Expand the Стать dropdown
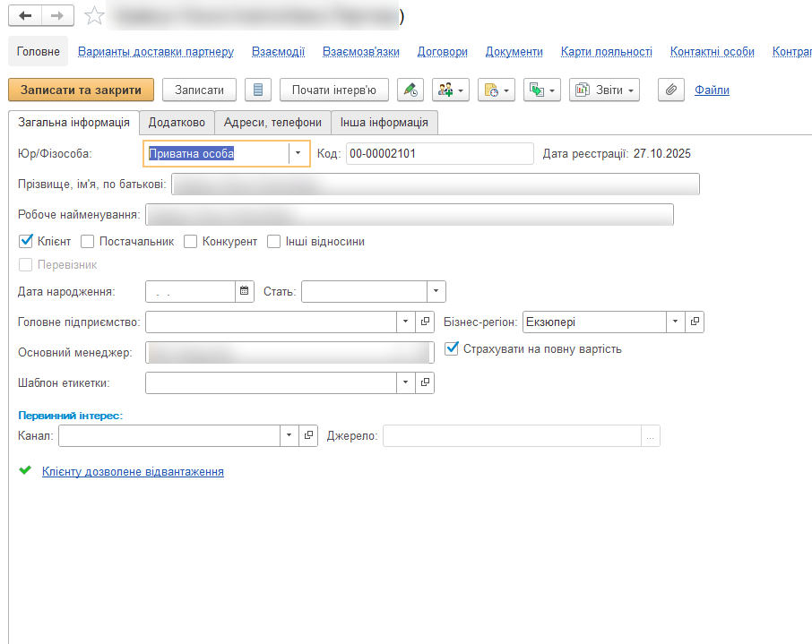Image resolution: width=812 pixels, height=644 pixels. point(436,291)
